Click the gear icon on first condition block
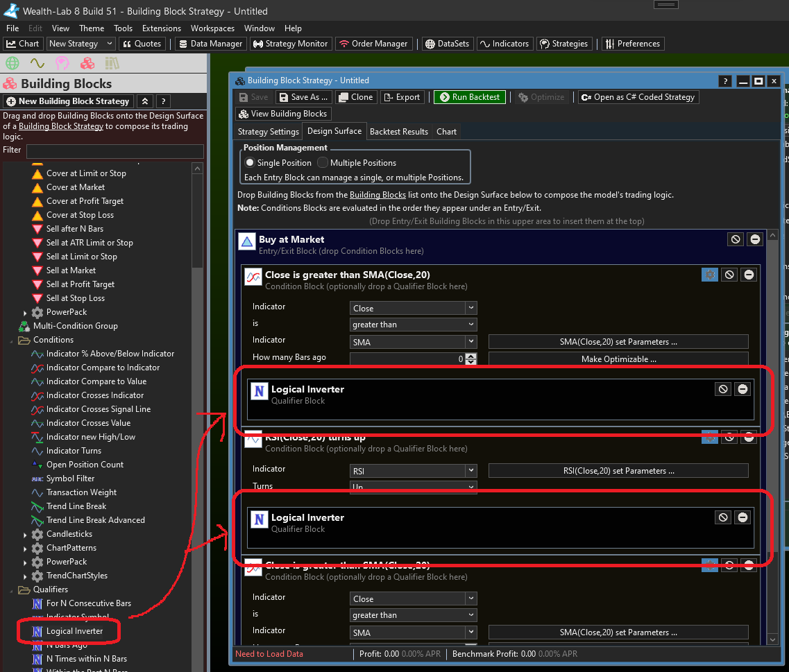The image size is (789, 672). (x=709, y=275)
